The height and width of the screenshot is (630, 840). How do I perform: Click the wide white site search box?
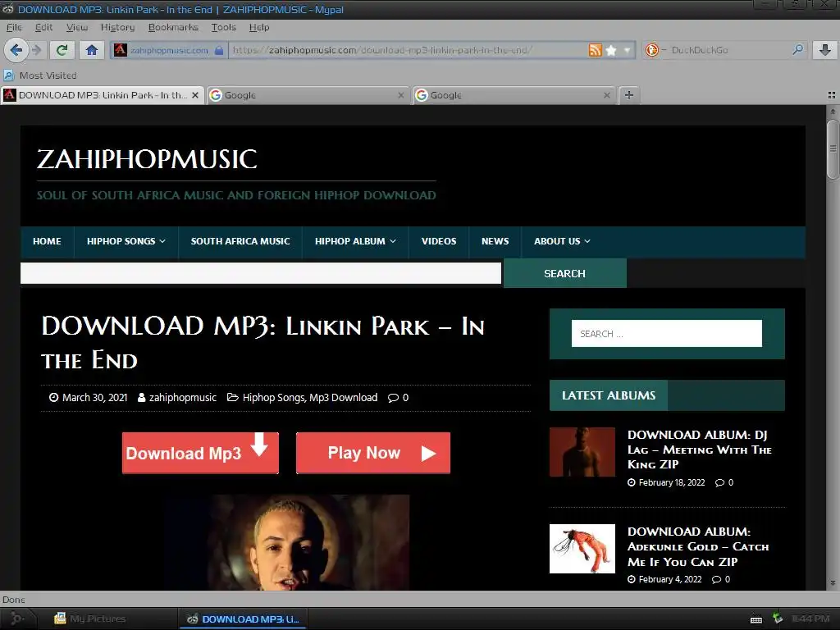pyautogui.click(x=261, y=273)
